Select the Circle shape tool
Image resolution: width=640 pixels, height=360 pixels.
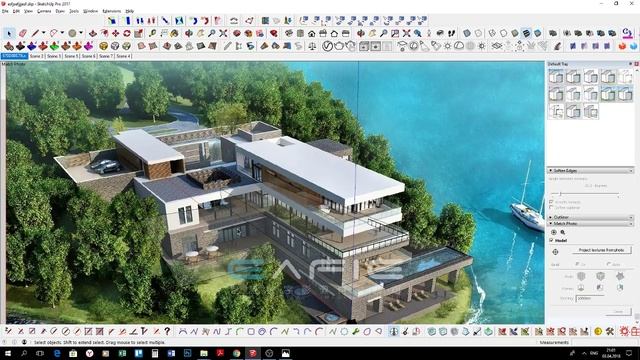72,33
